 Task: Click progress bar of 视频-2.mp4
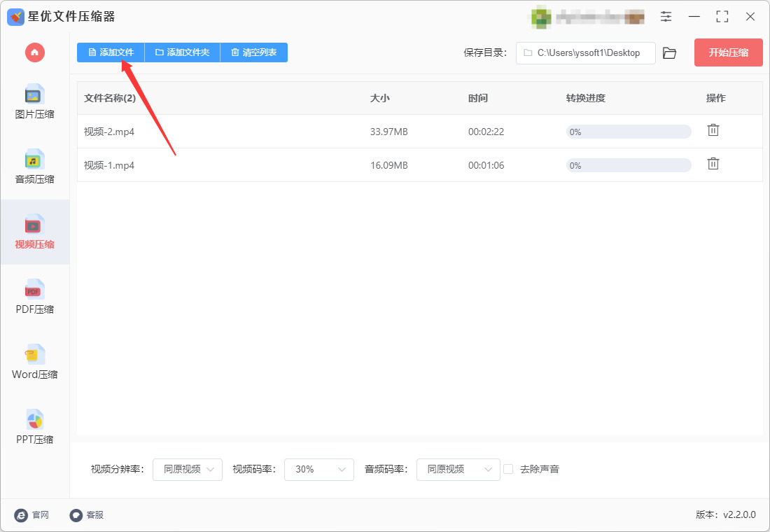coord(629,132)
